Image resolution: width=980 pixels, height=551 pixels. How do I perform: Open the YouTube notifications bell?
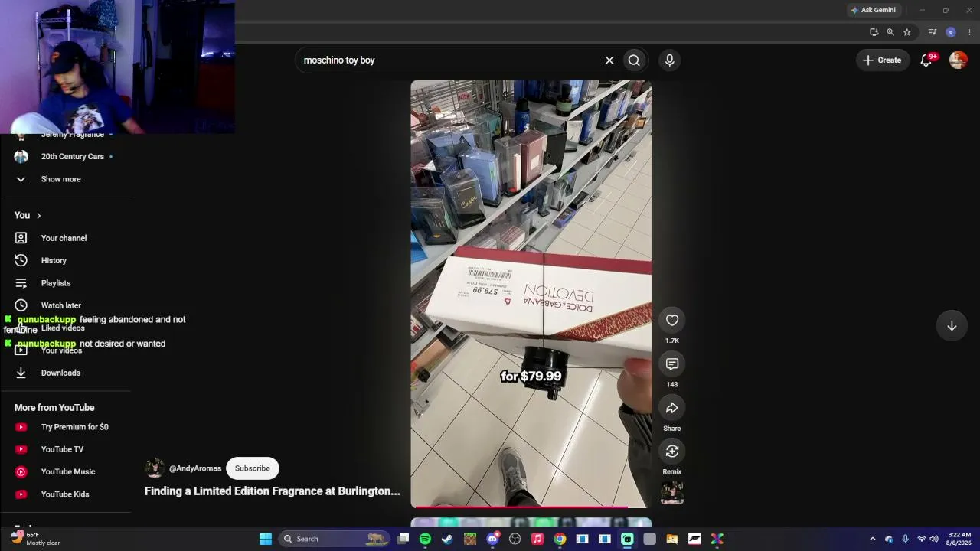[926, 60]
